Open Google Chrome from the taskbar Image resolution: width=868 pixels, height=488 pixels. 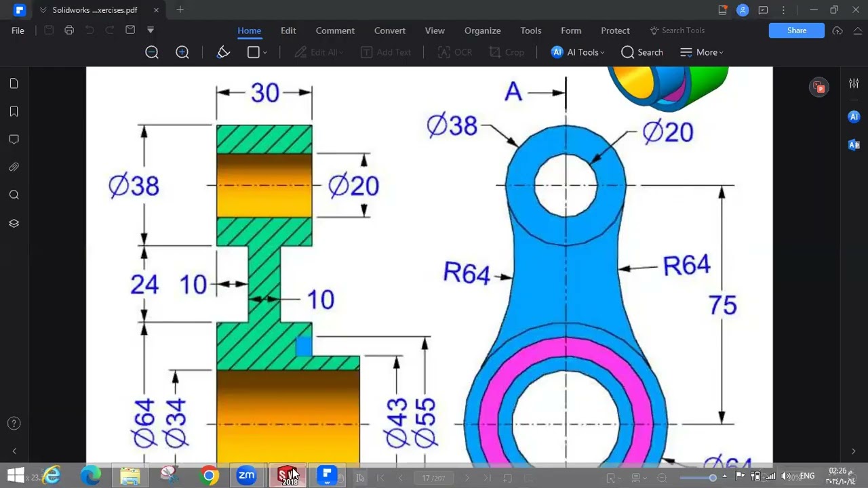[x=210, y=476]
